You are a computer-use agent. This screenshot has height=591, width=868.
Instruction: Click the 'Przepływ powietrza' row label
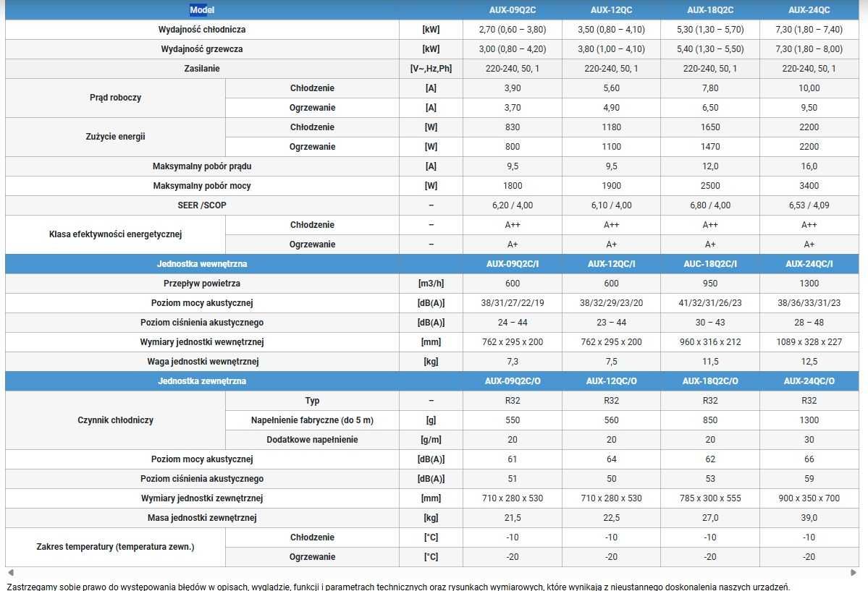point(202,284)
